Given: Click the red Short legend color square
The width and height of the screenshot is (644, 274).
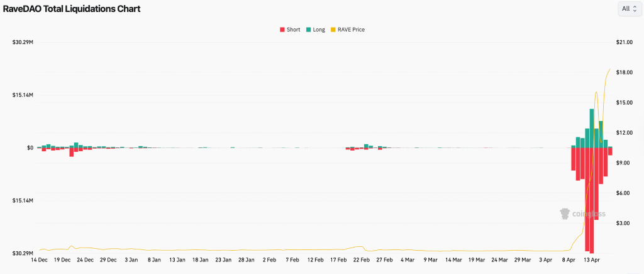Looking at the screenshot, I should point(282,30).
